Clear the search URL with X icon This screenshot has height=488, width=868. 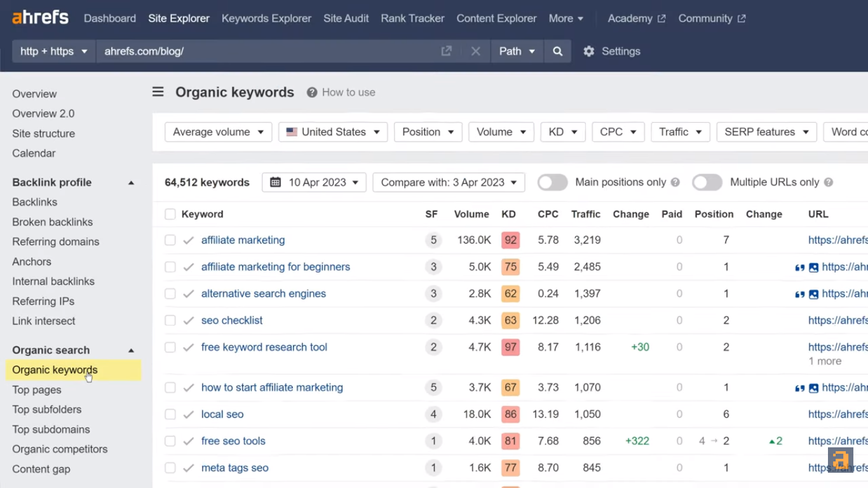pos(475,51)
